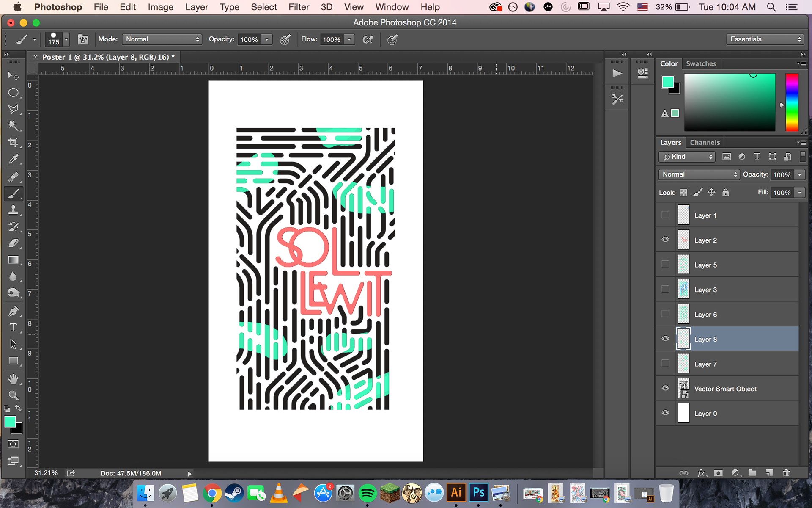Select the Healing Brush tool
Image resolution: width=812 pixels, height=508 pixels.
click(13, 177)
